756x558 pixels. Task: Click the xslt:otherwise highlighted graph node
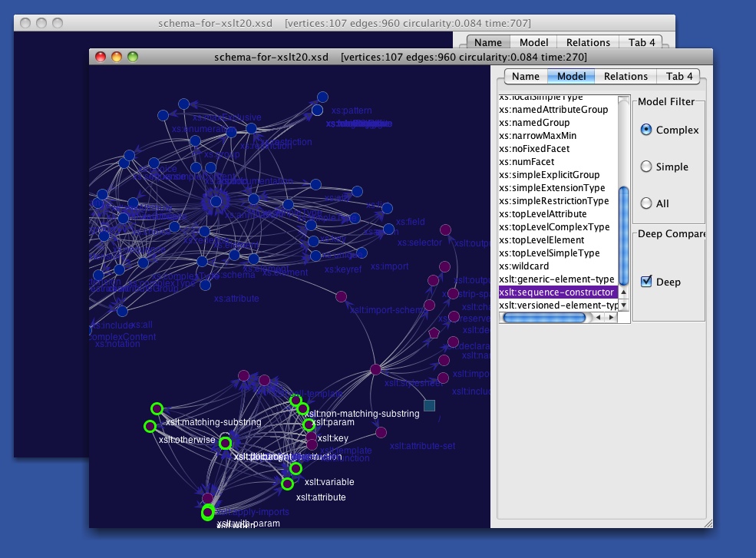pyautogui.click(x=150, y=426)
